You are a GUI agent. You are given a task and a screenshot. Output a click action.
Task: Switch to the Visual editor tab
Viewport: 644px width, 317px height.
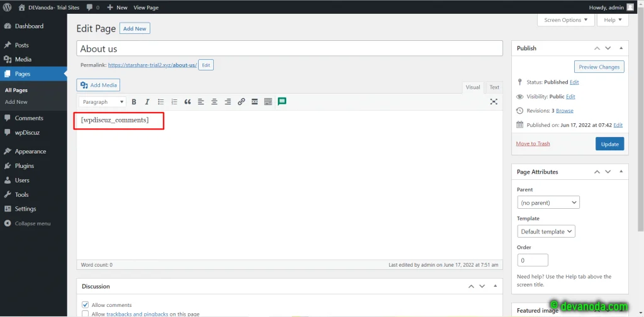[473, 87]
